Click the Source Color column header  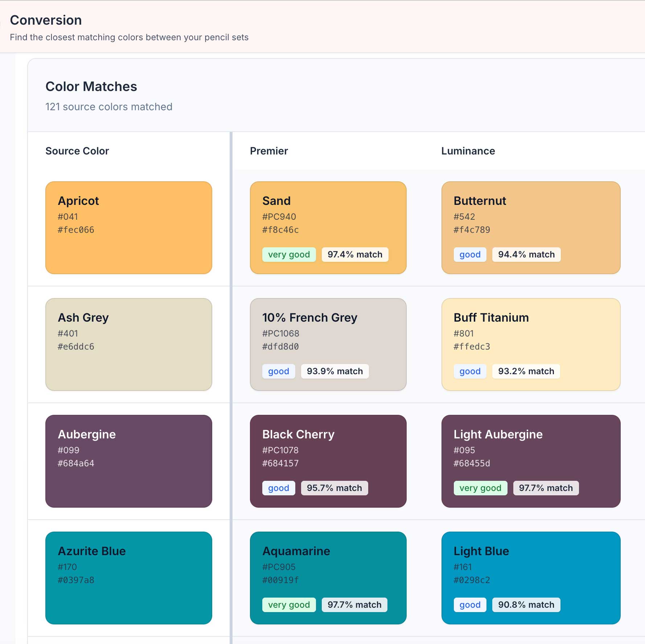click(x=77, y=151)
